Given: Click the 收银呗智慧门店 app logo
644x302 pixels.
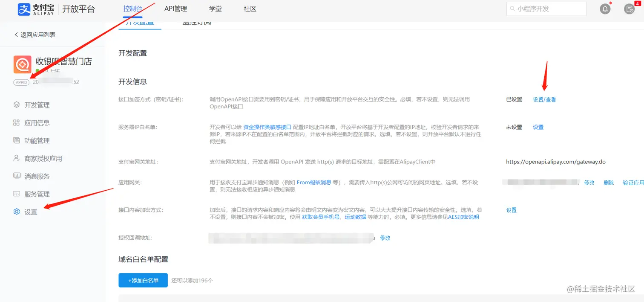Looking at the screenshot, I should pos(23,64).
